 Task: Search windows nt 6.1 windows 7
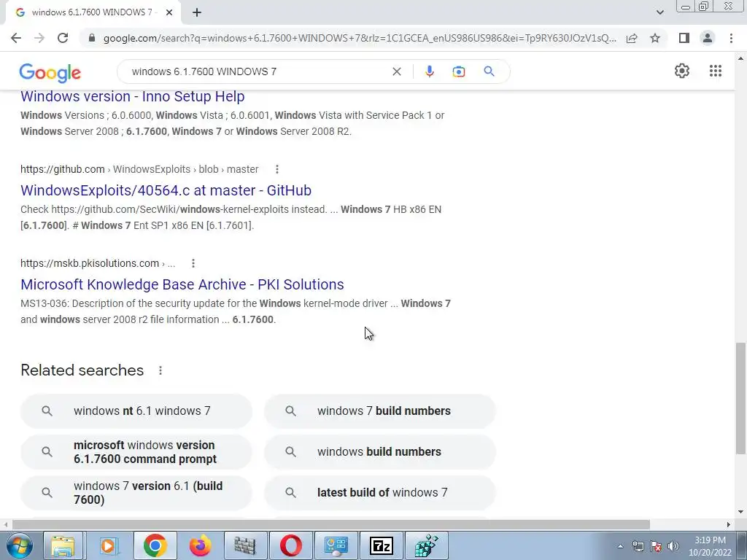pos(136,411)
